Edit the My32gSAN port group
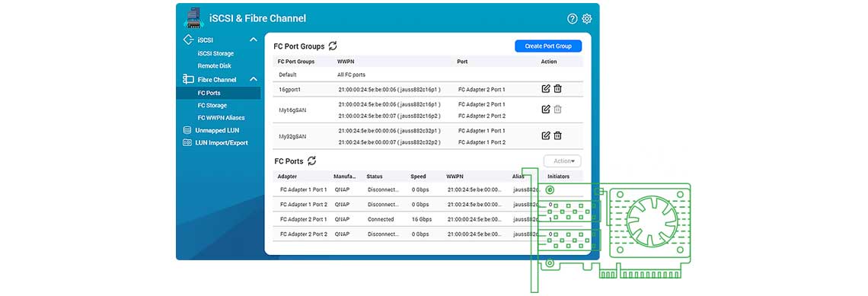This screenshot has width=868, height=296. 546,135
